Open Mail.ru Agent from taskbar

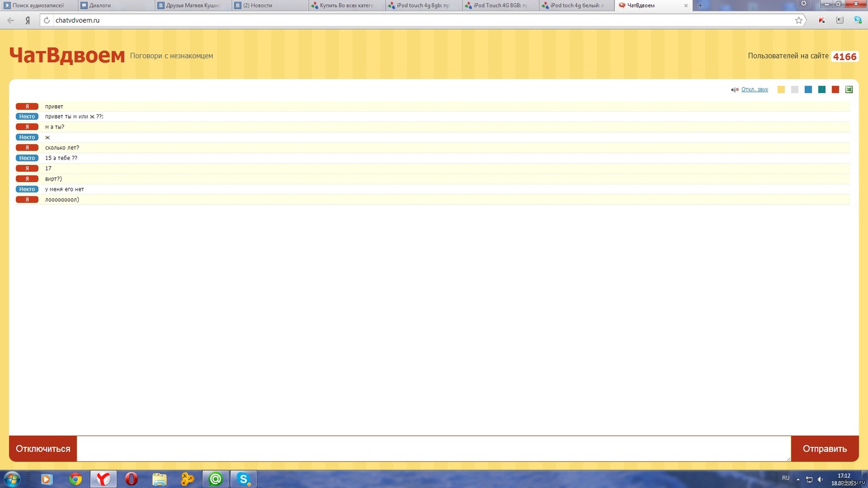tap(215, 479)
